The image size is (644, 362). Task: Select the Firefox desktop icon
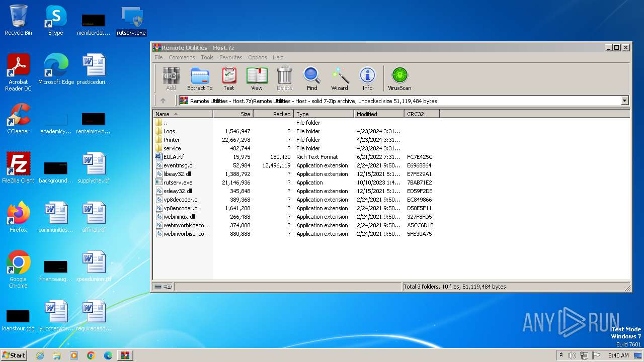tap(18, 218)
